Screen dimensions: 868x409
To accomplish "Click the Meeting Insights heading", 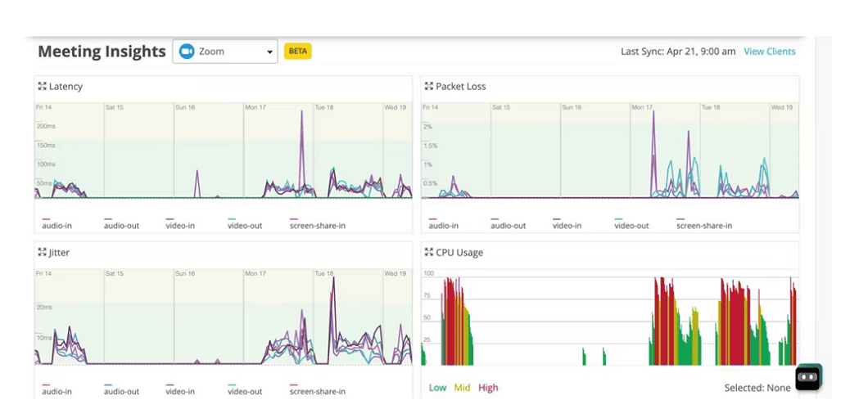I will [102, 52].
